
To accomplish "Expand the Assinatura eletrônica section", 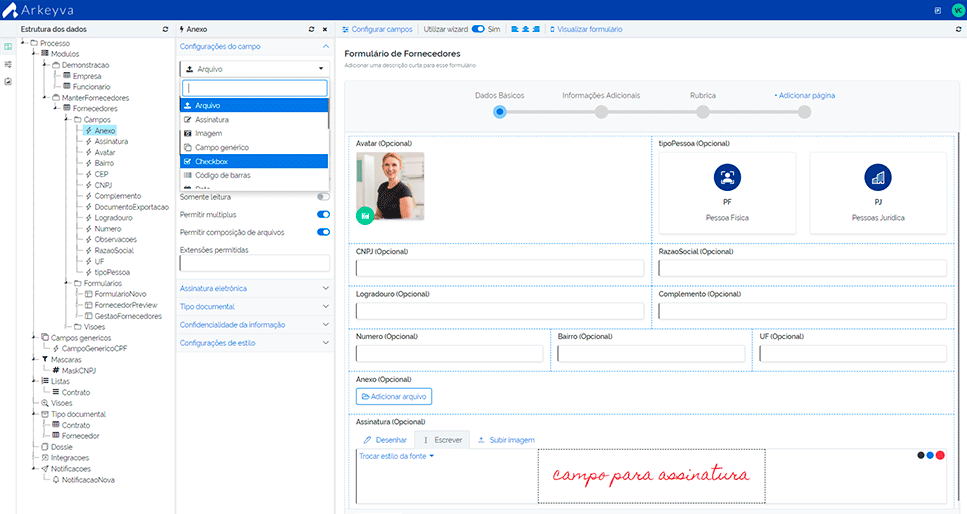I will click(254, 288).
